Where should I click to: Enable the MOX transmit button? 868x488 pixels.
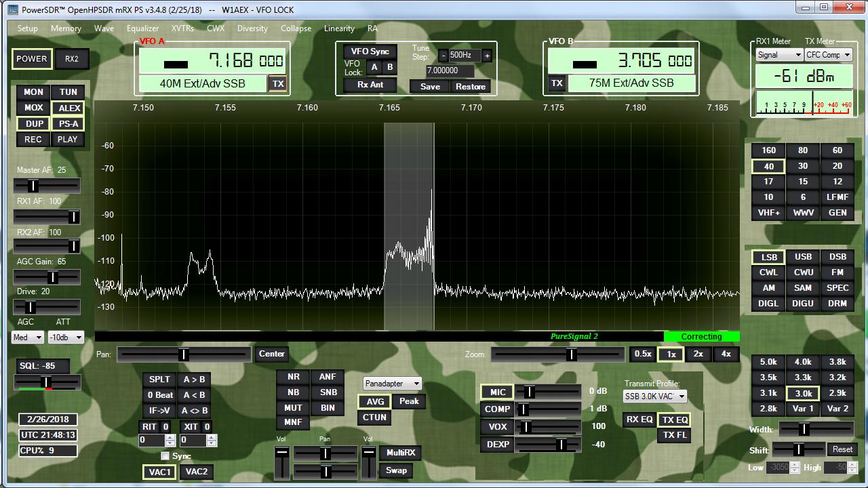pyautogui.click(x=33, y=108)
